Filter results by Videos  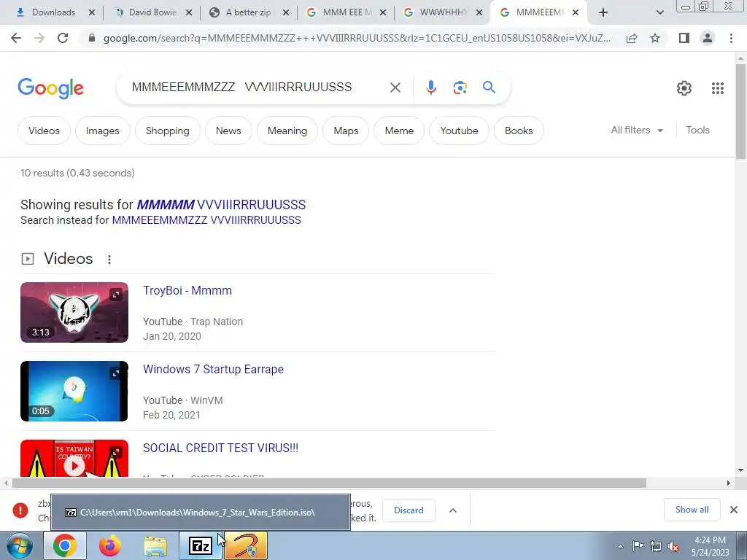(x=44, y=131)
